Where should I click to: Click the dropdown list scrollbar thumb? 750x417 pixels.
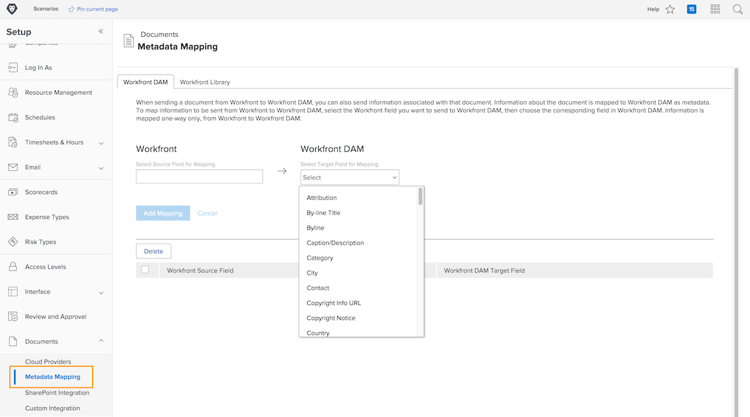[420, 196]
